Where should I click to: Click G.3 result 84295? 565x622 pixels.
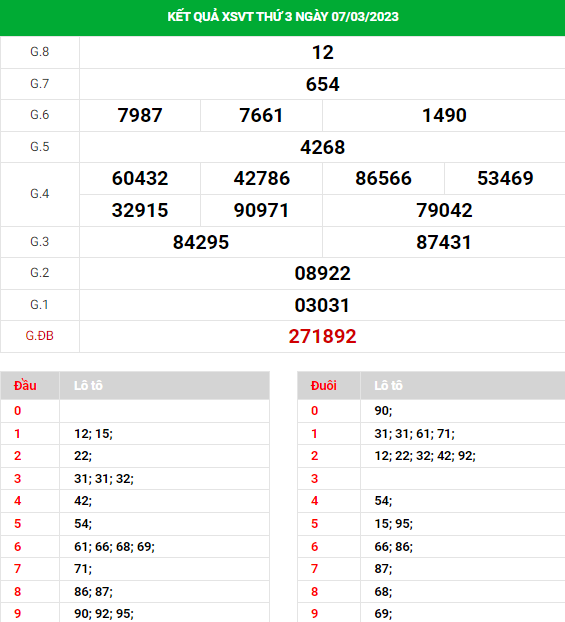pyautogui.click(x=201, y=242)
